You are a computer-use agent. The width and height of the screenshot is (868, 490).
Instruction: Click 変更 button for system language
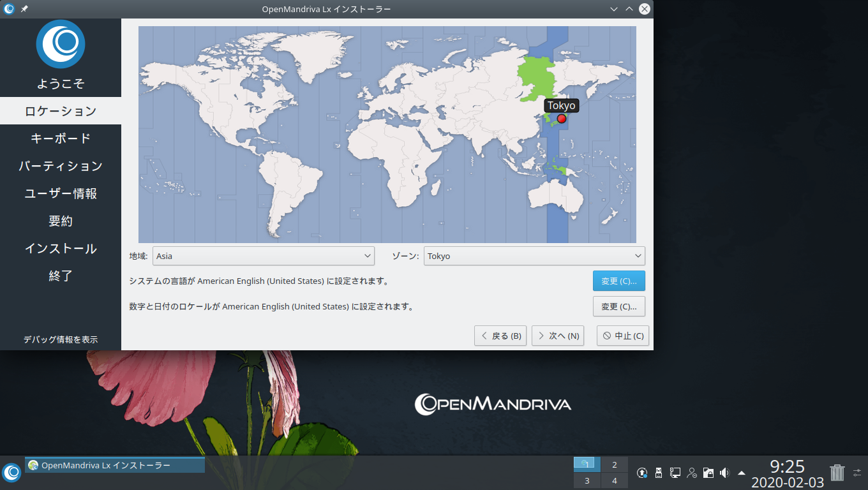[x=619, y=281]
